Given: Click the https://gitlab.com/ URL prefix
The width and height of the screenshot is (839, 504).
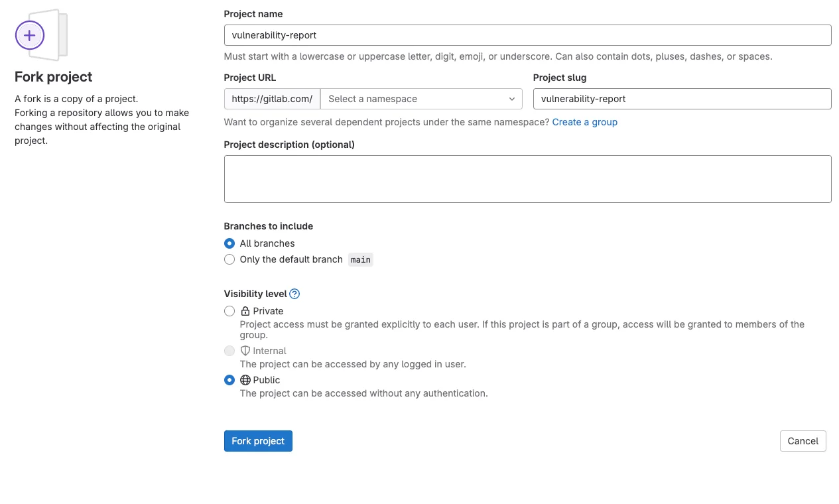Looking at the screenshot, I should [272, 99].
